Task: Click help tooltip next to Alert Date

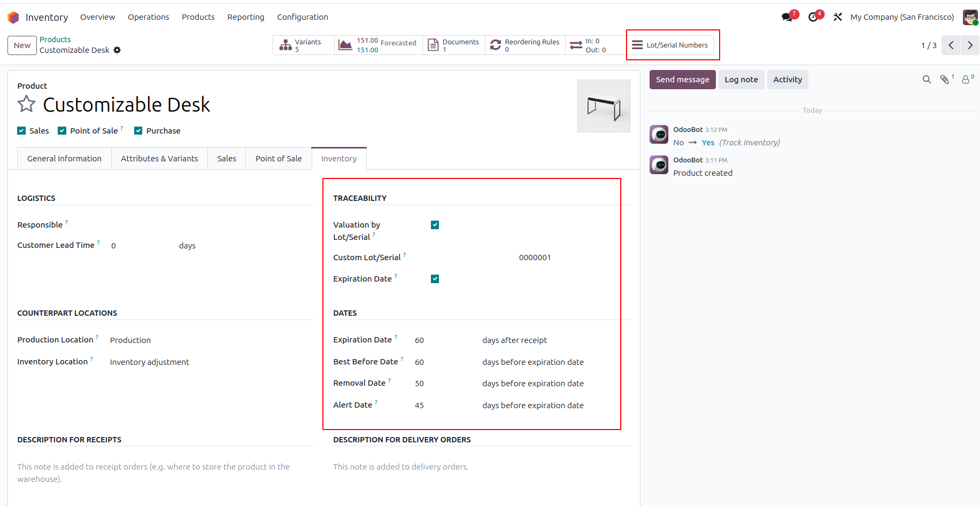Action: pyautogui.click(x=376, y=402)
